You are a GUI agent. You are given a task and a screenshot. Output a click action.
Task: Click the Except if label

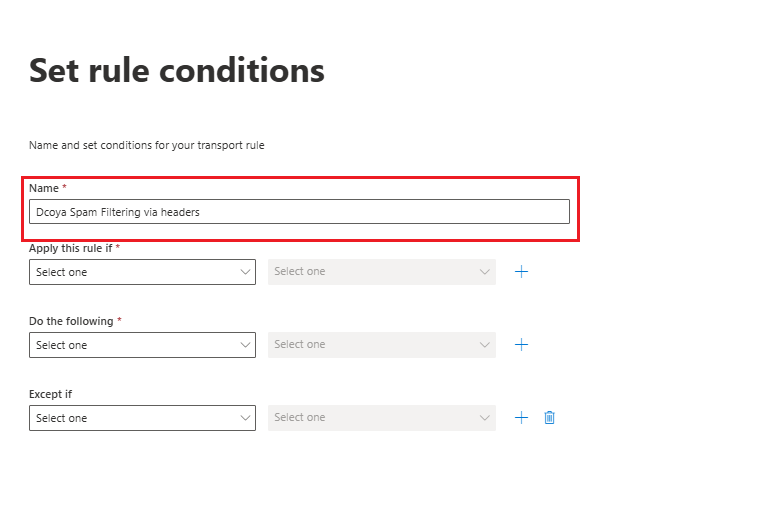pyautogui.click(x=50, y=394)
